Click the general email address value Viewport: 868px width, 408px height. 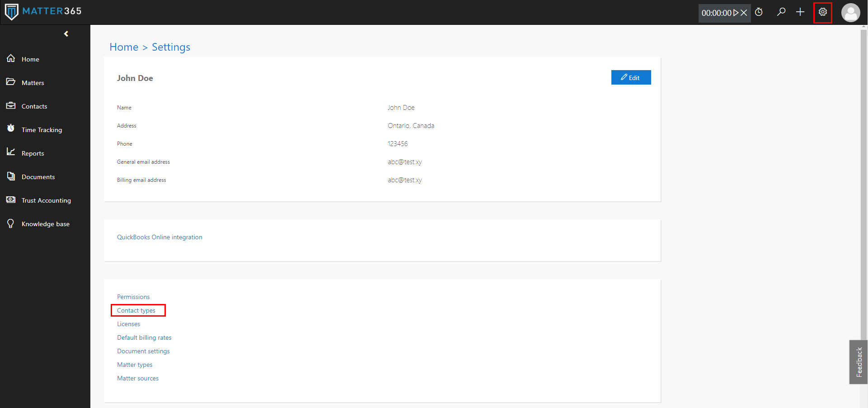[x=405, y=162]
